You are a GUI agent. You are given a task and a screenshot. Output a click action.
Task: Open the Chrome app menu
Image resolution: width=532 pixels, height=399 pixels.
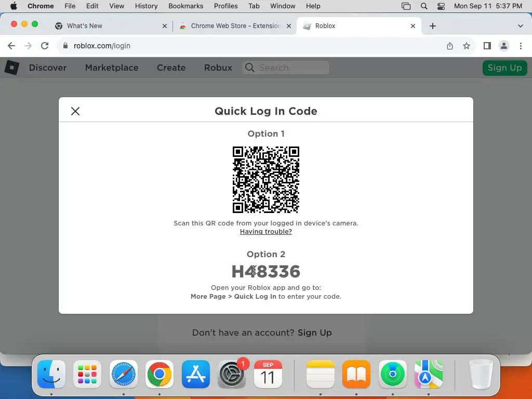41,6
